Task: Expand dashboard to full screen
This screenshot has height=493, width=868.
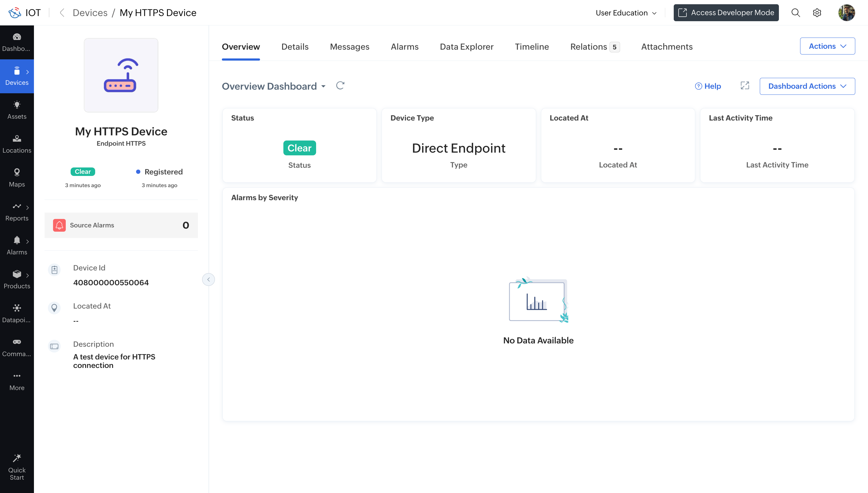Action: (744, 86)
